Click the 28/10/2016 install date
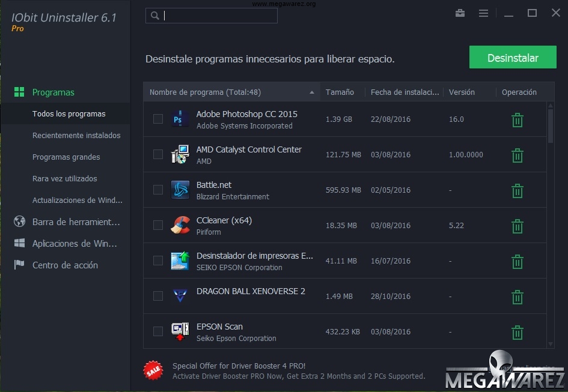 pos(391,297)
